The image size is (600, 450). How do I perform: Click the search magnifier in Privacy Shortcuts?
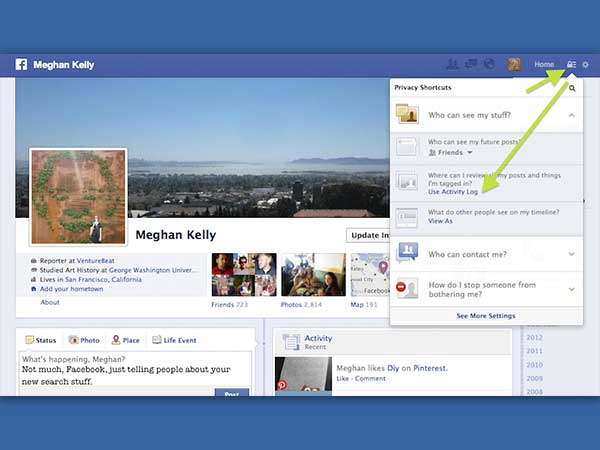click(572, 88)
